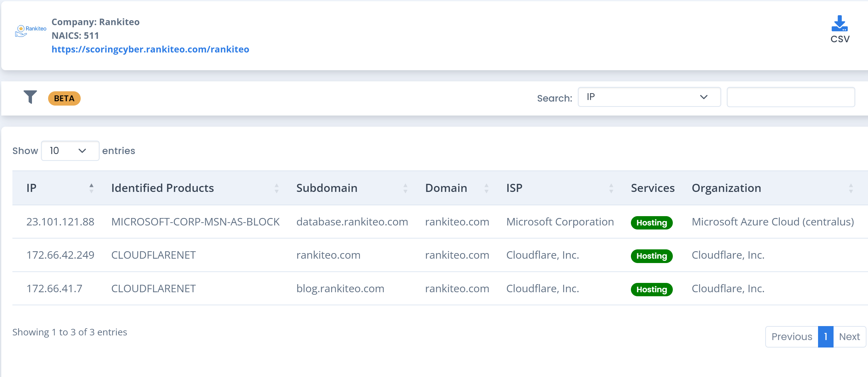
Task: Open the scoringcyber.rankiteo.com/rankiteo link
Action: (x=150, y=49)
